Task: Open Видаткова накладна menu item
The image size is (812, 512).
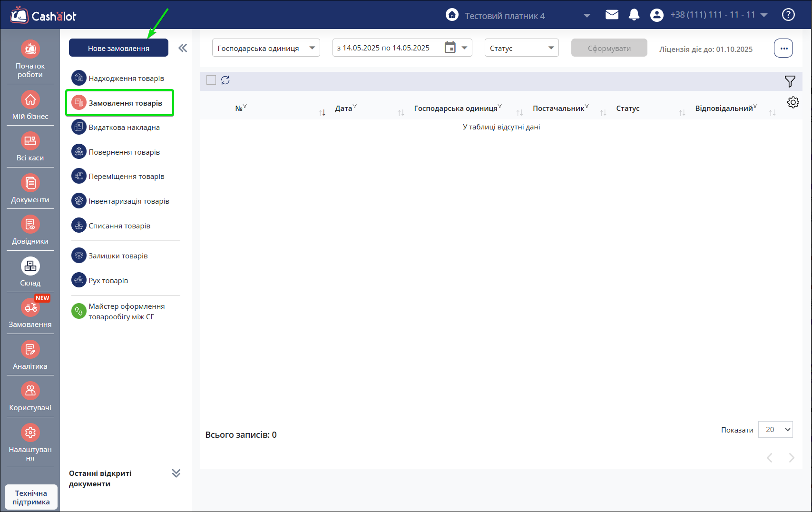Action: click(x=116, y=127)
